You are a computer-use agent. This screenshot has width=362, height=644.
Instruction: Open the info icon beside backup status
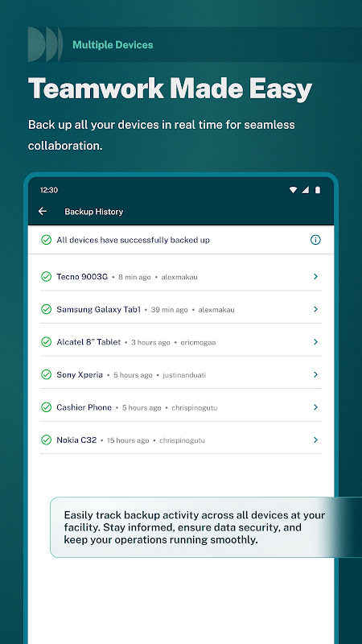point(315,240)
